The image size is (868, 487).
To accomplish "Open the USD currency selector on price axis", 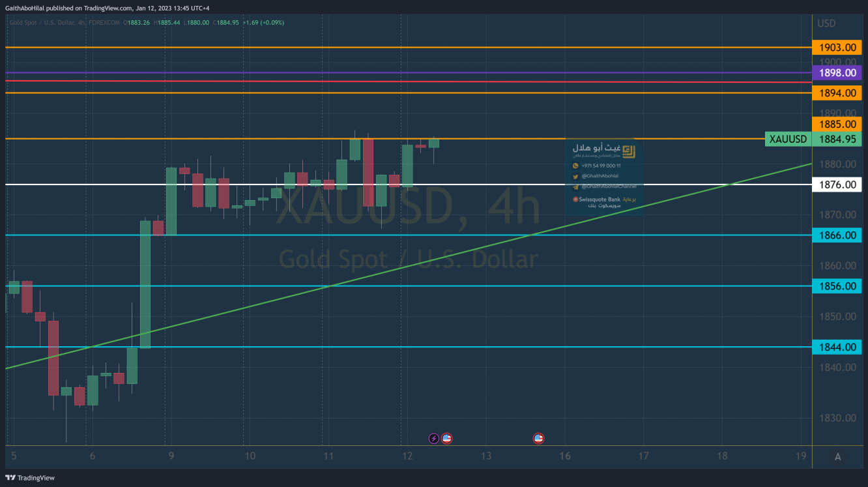I will click(826, 23).
